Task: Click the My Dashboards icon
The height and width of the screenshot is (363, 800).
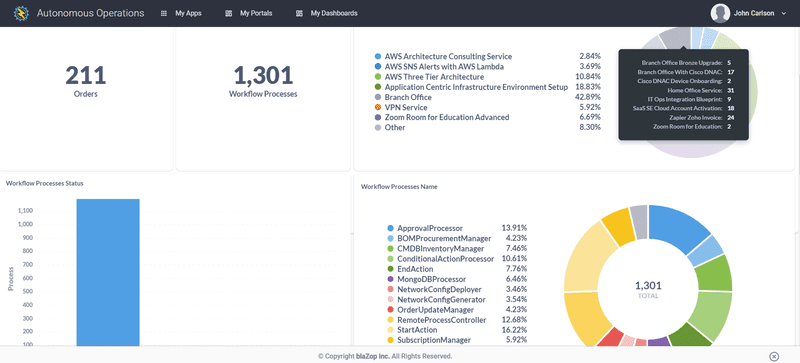Action: pos(299,14)
